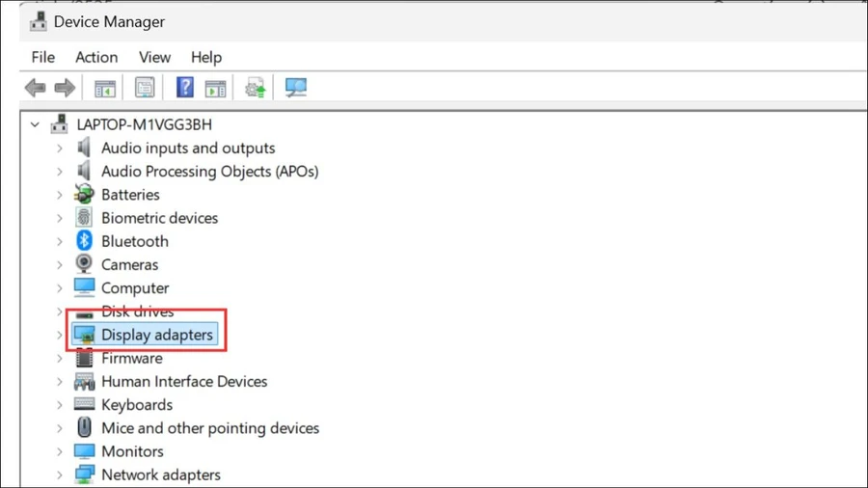Image resolution: width=868 pixels, height=488 pixels.
Task: Expand the Audio Processing Objects category
Action: [x=60, y=172]
